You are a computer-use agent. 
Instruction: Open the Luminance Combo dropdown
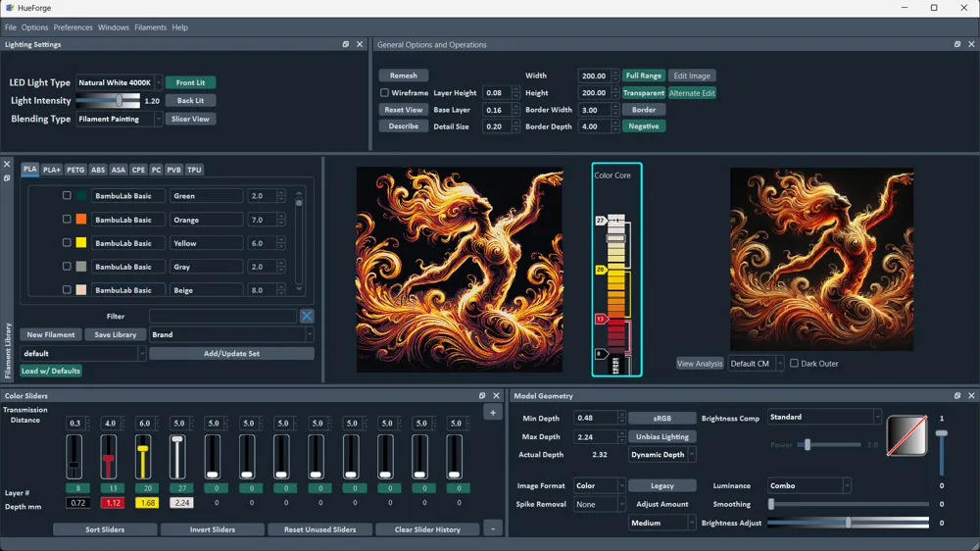809,485
